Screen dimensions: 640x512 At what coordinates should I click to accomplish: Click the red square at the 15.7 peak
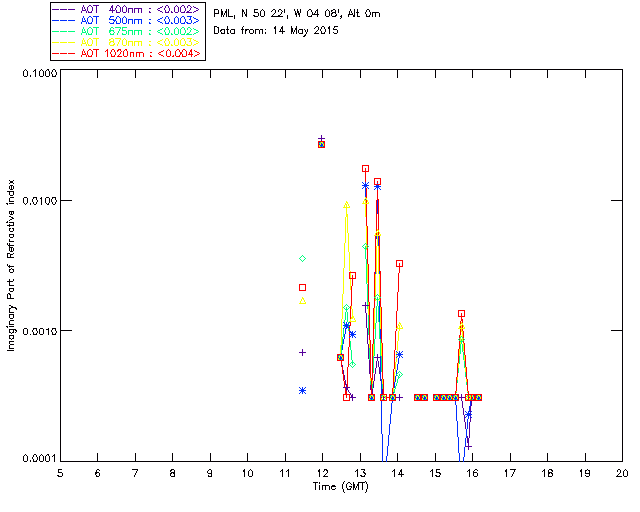pos(461,313)
